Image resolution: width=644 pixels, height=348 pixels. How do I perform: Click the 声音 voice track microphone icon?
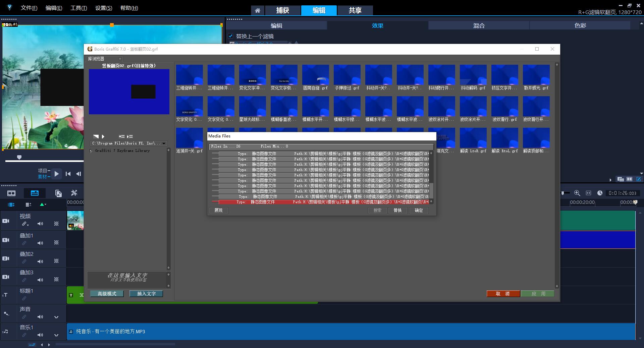tap(6, 313)
